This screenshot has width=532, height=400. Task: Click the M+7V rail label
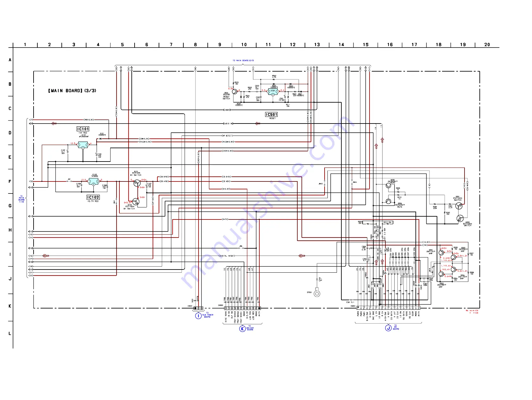225,219
